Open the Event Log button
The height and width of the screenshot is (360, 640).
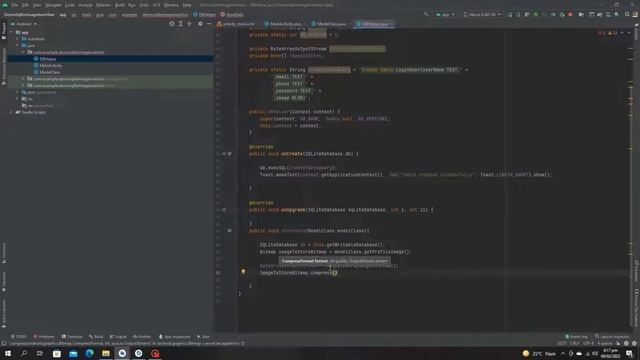pos(576,337)
